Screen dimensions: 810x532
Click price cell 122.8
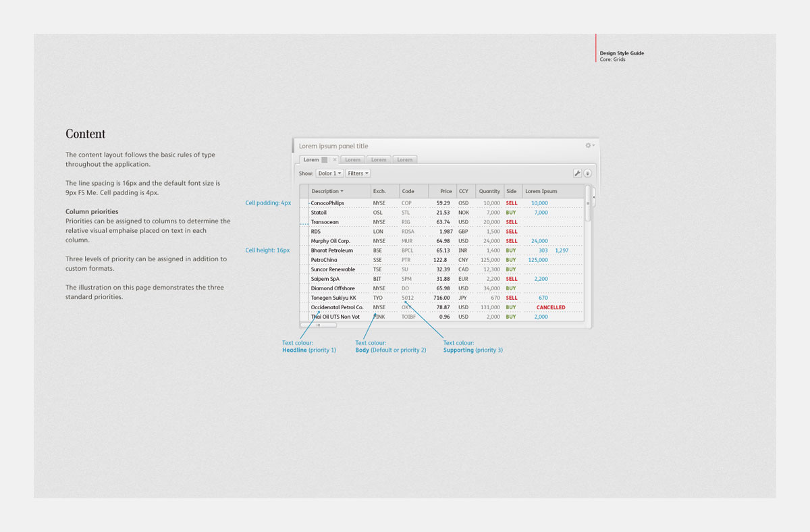click(440, 260)
